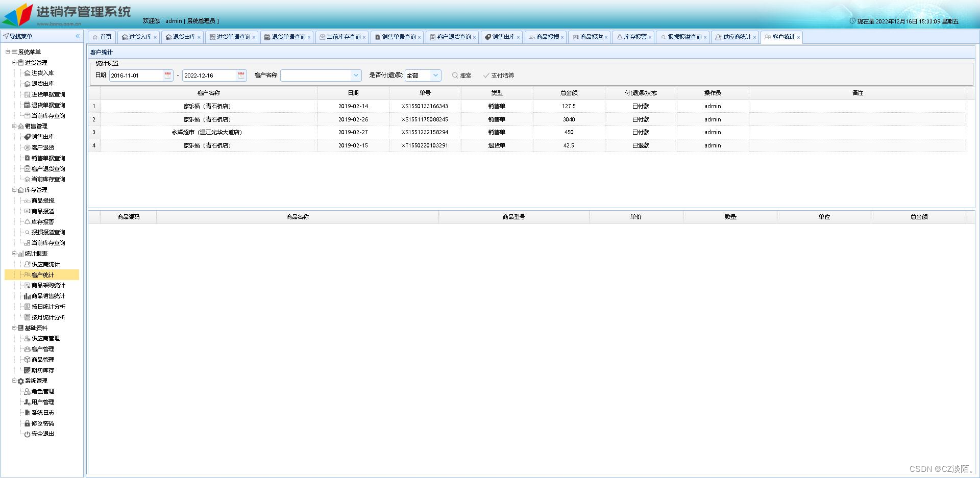Close the 库存报警 tab

(x=650, y=37)
